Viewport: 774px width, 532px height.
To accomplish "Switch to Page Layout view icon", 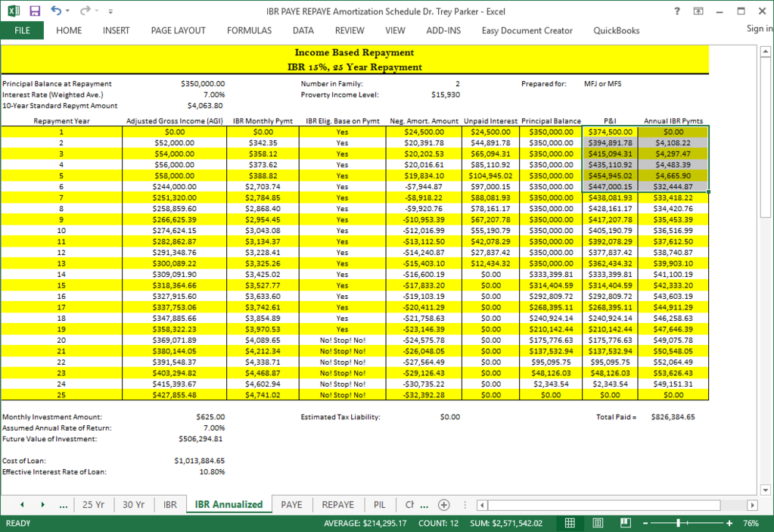I will click(x=597, y=523).
